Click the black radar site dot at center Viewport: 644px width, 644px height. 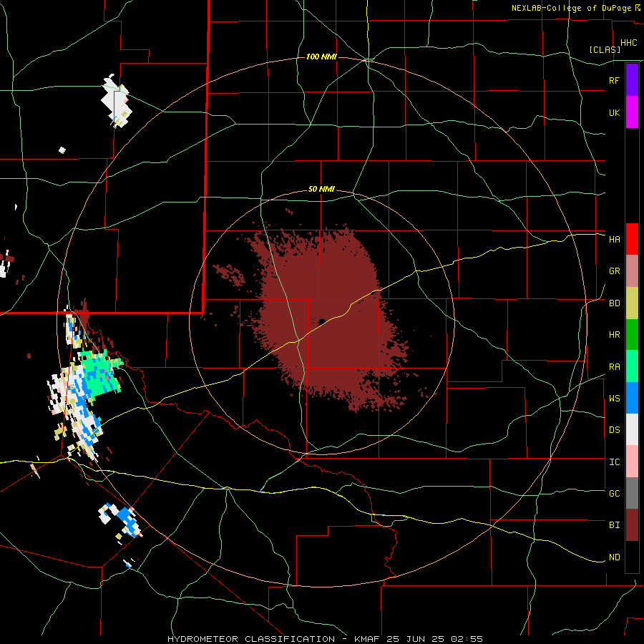[322, 322]
